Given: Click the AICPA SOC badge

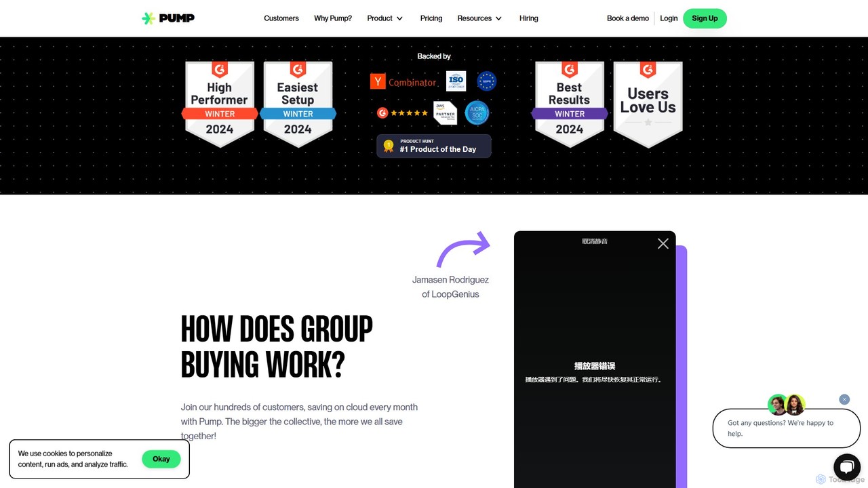Looking at the screenshot, I should click(x=477, y=113).
